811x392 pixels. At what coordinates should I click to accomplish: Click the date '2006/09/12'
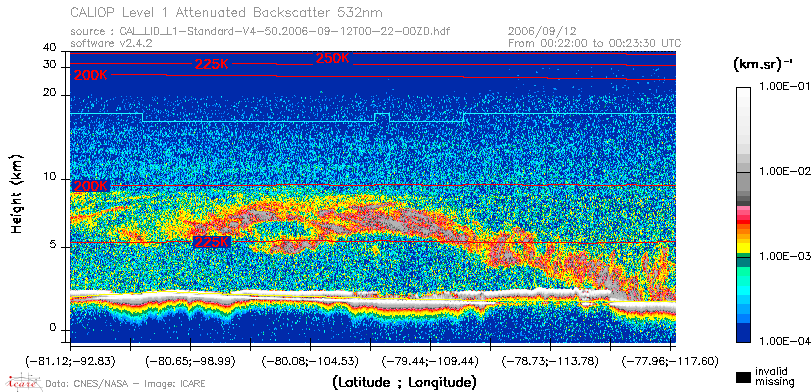click(542, 31)
